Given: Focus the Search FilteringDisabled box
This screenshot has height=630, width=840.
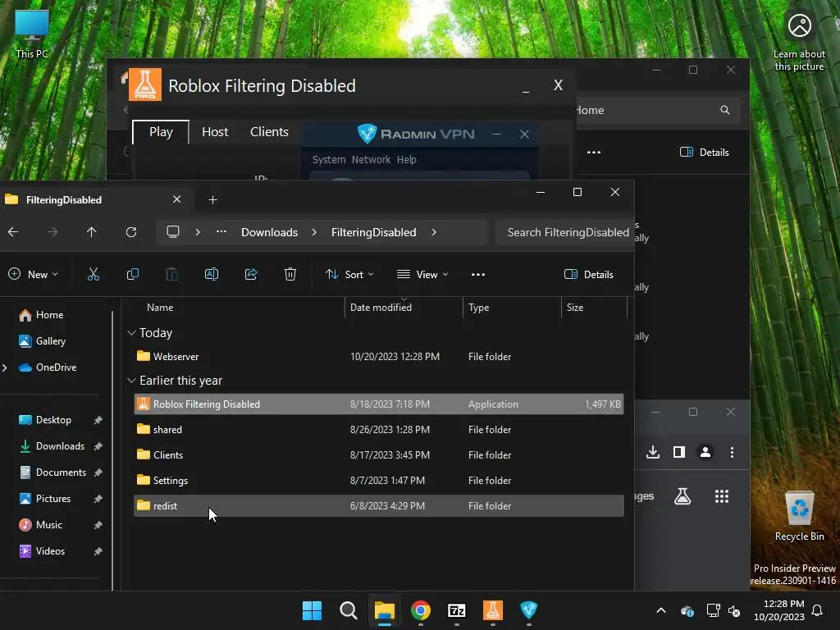Looking at the screenshot, I should [x=564, y=232].
